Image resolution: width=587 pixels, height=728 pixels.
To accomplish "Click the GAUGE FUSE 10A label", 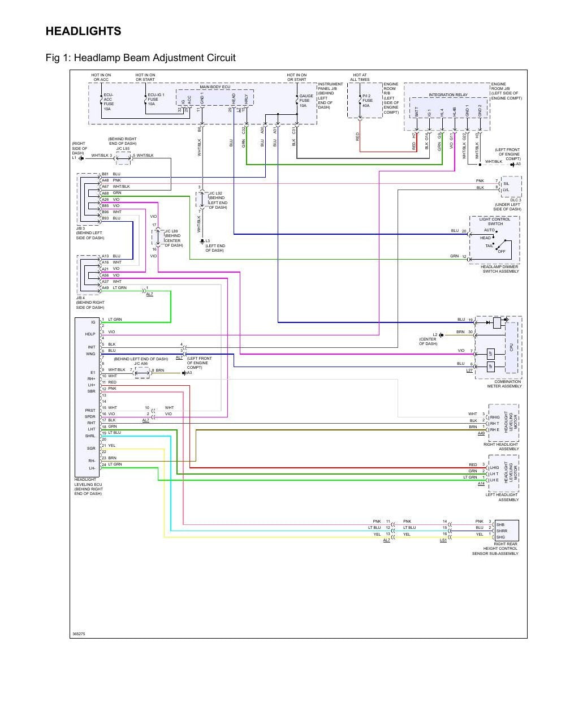I will pyautogui.click(x=306, y=101).
